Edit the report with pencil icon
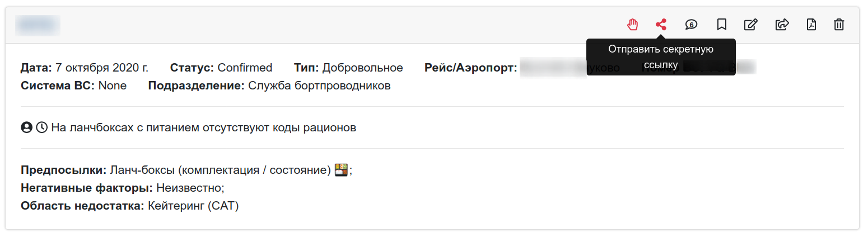Screen dimensions: 868x237 click(x=751, y=25)
